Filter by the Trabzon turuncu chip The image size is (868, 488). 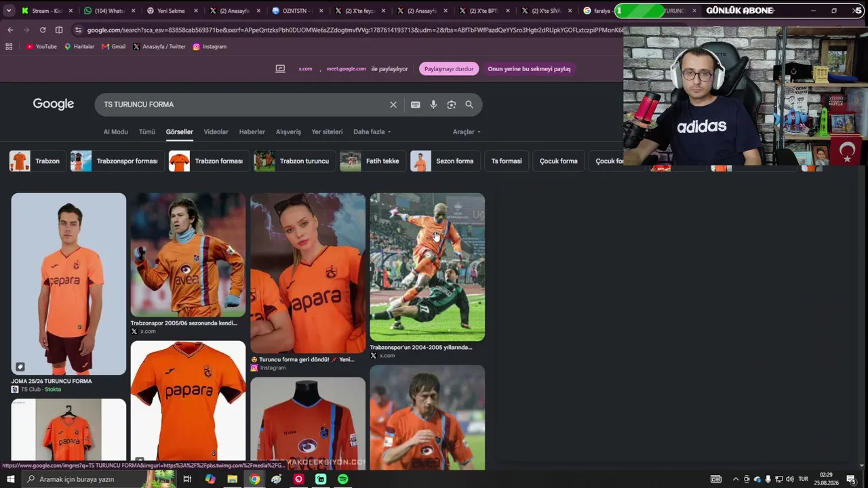[x=294, y=161]
